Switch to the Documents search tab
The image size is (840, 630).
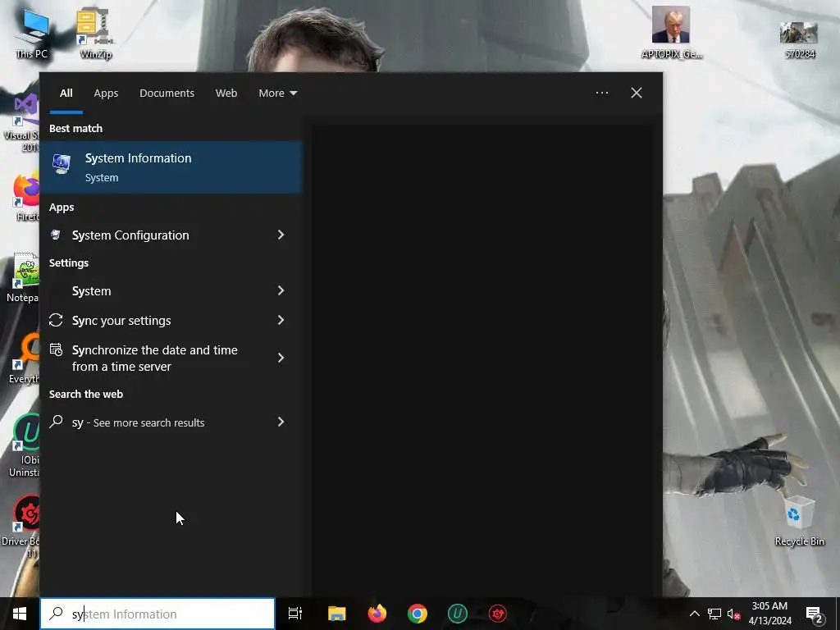[167, 94]
